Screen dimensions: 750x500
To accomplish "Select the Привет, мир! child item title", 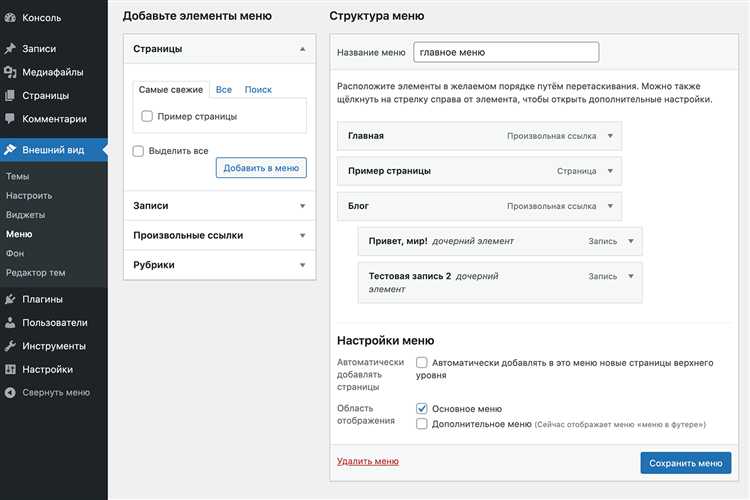I will 398,241.
